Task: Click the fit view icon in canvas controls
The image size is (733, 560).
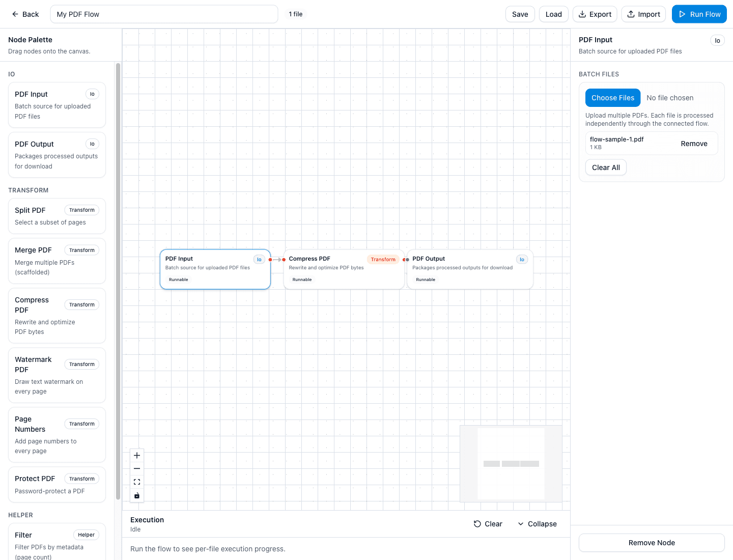Action: (x=137, y=482)
